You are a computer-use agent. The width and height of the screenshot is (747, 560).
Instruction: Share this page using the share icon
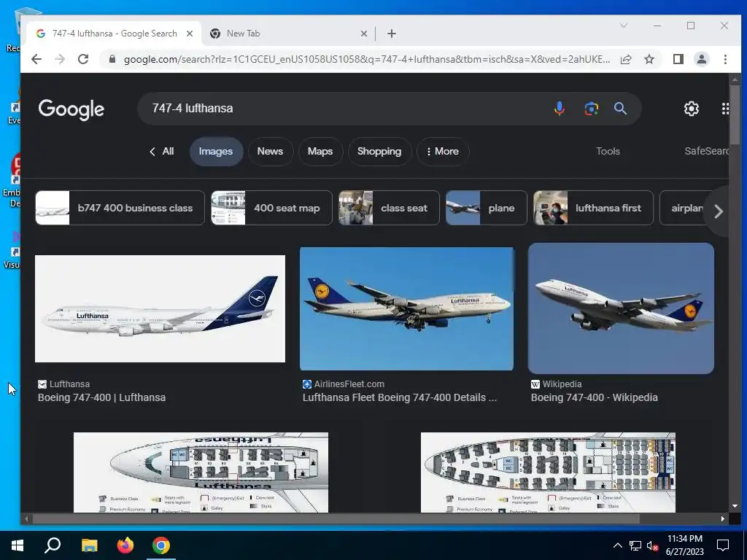pyautogui.click(x=626, y=59)
